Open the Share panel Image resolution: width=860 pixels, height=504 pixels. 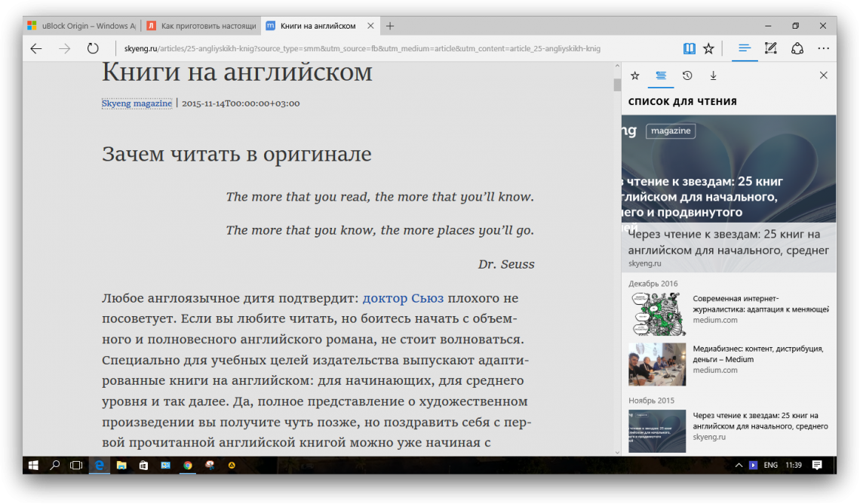tap(797, 48)
